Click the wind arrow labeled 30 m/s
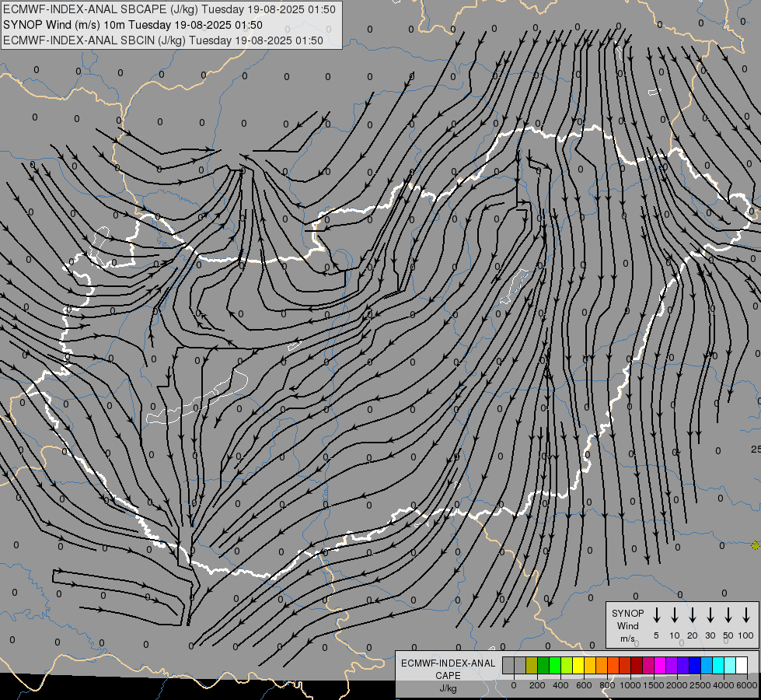Screen dimensions: 761x700 [710, 614]
